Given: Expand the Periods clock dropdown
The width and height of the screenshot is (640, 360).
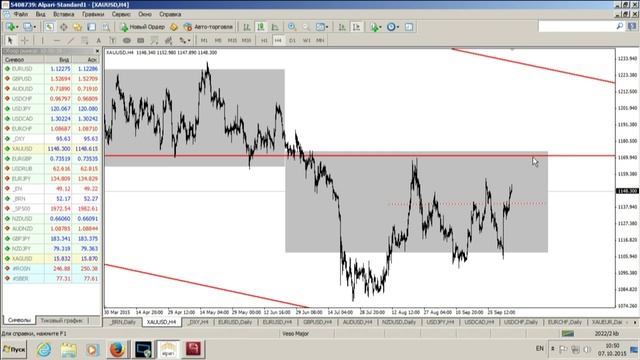Looking at the screenshot, I should pyautogui.click(x=398, y=27).
